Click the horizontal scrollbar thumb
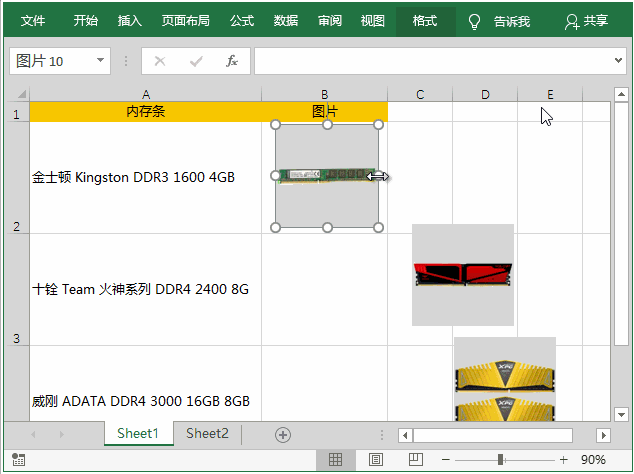 click(493, 436)
